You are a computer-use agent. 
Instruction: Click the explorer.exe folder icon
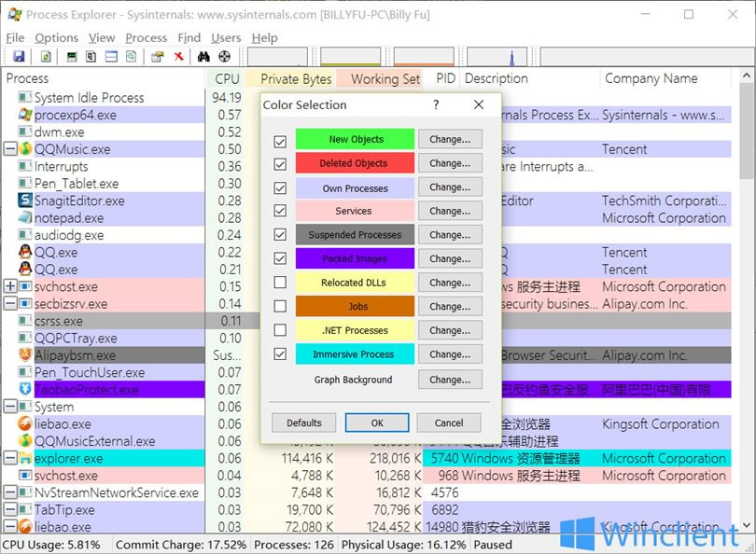25,458
